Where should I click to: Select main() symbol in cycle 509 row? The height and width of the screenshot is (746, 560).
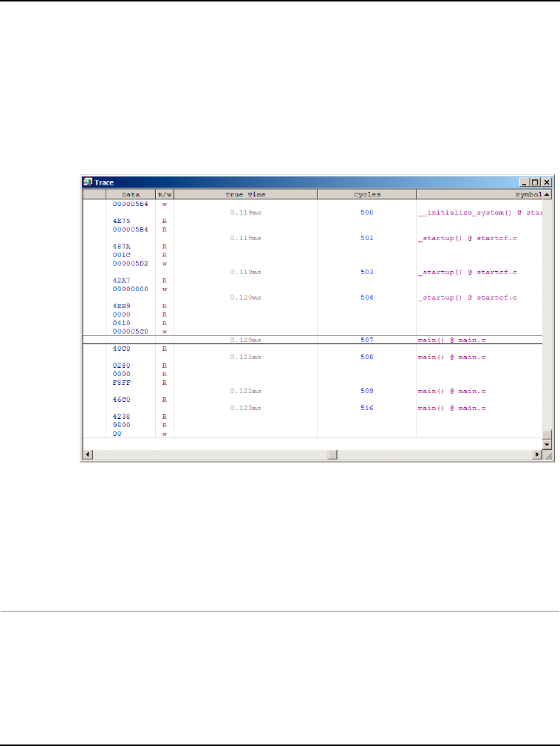coord(451,391)
